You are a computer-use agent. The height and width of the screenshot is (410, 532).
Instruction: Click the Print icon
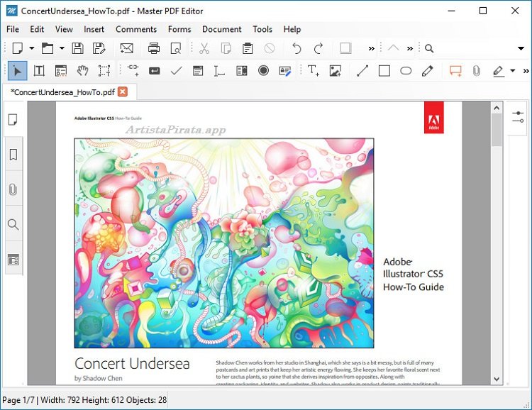click(154, 48)
